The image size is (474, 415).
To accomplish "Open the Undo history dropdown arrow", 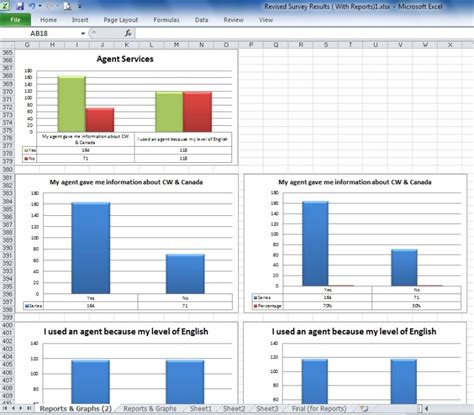I will [40, 6].
